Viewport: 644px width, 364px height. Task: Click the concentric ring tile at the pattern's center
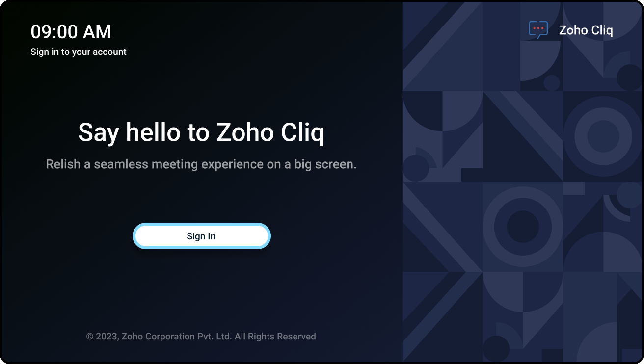click(x=522, y=226)
